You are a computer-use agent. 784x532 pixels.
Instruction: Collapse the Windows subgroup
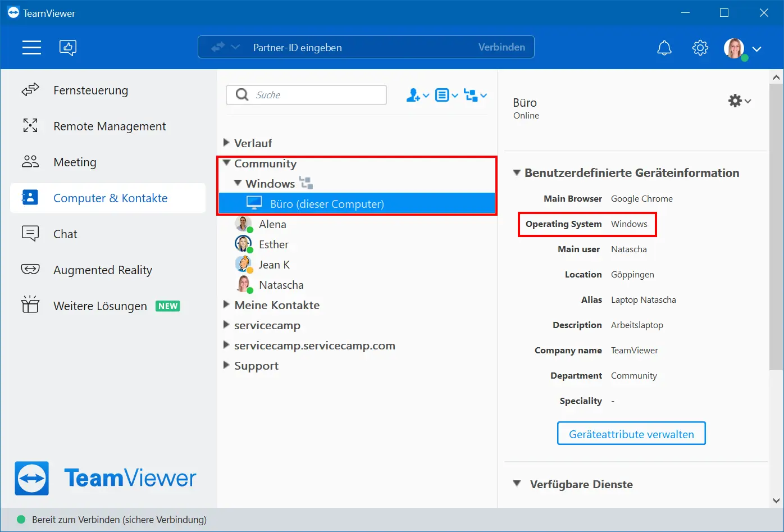238,183
